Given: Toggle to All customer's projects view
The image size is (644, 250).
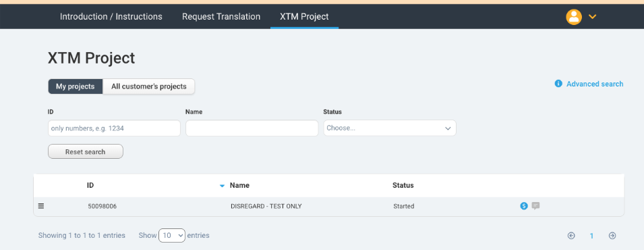Looking at the screenshot, I should click(148, 86).
